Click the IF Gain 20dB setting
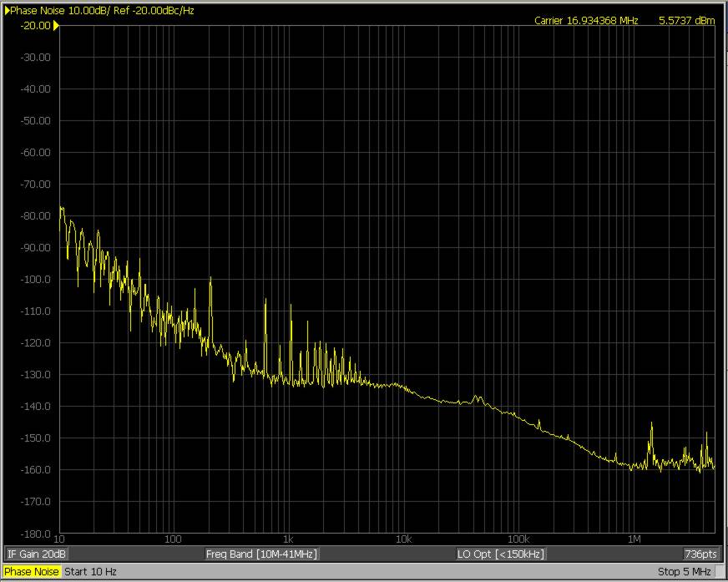Screen dimensions: 728x582 tap(37, 554)
